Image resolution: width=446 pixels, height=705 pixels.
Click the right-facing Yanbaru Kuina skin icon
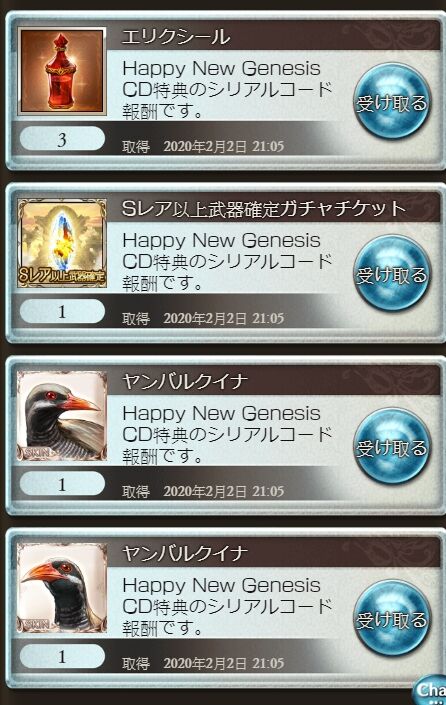pyautogui.click(x=62, y=416)
